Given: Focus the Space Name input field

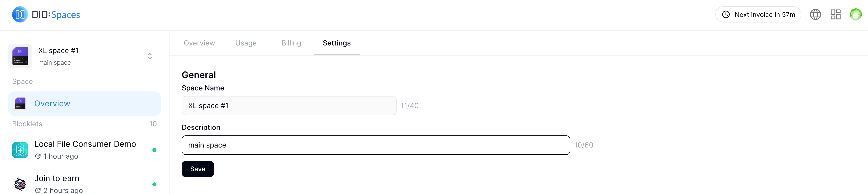Looking at the screenshot, I should (x=289, y=106).
